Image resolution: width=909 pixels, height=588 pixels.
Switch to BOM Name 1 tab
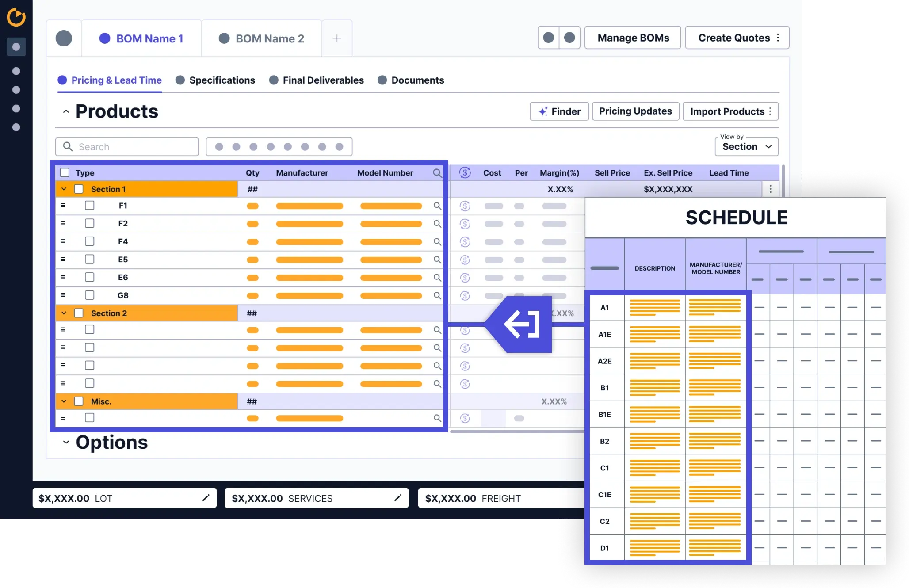[141, 38]
